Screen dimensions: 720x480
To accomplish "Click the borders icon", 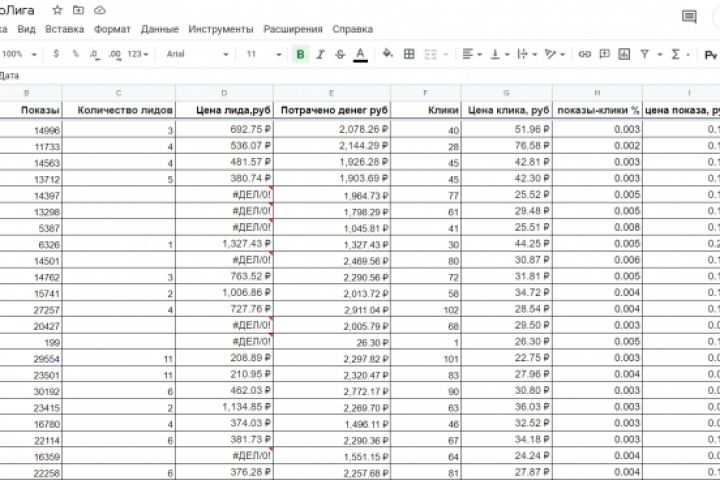I will tap(409, 54).
